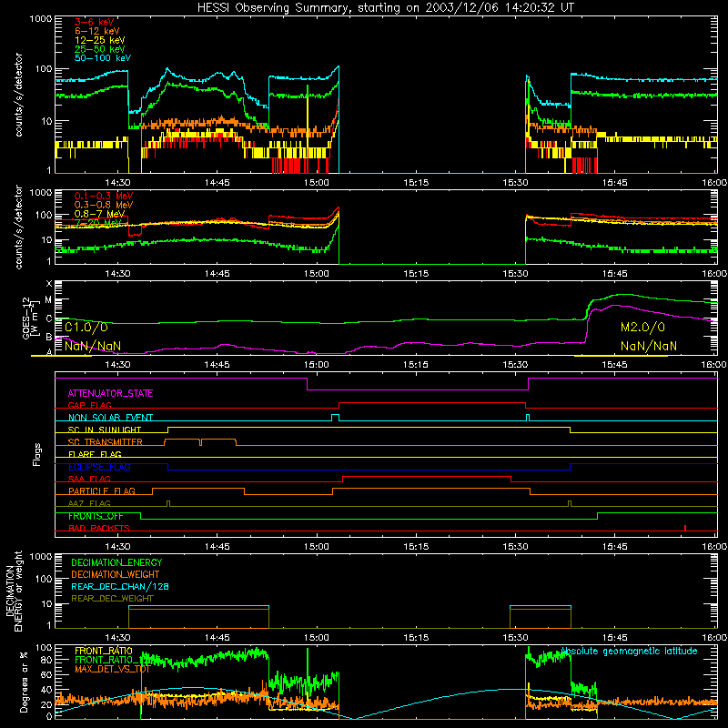Click the 'GOES-12' axis label

coord(26,318)
